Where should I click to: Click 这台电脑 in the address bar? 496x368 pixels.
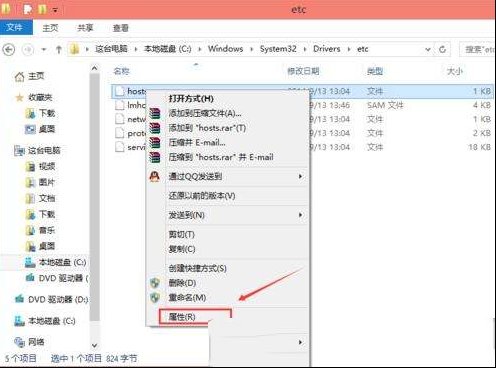(x=111, y=49)
